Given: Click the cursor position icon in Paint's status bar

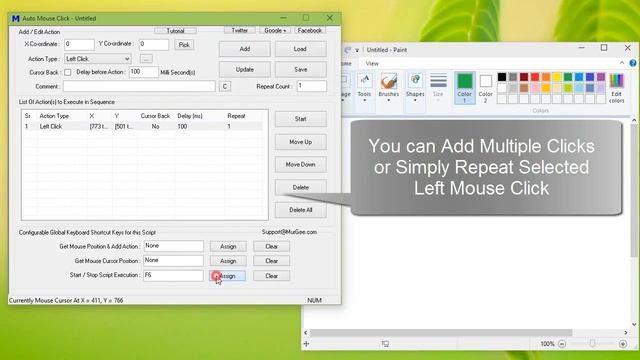Looking at the screenshot, I should coord(307,344).
